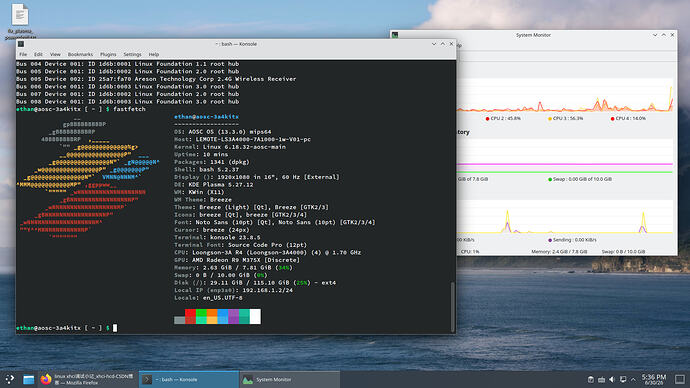
Task: Click the Show Desktop button
Action: pos(680,379)
